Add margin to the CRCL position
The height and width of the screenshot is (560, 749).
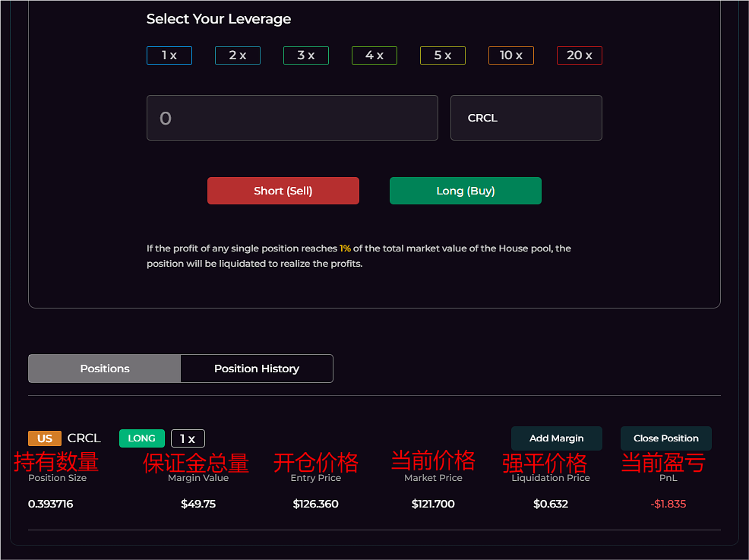click(557, 438)
